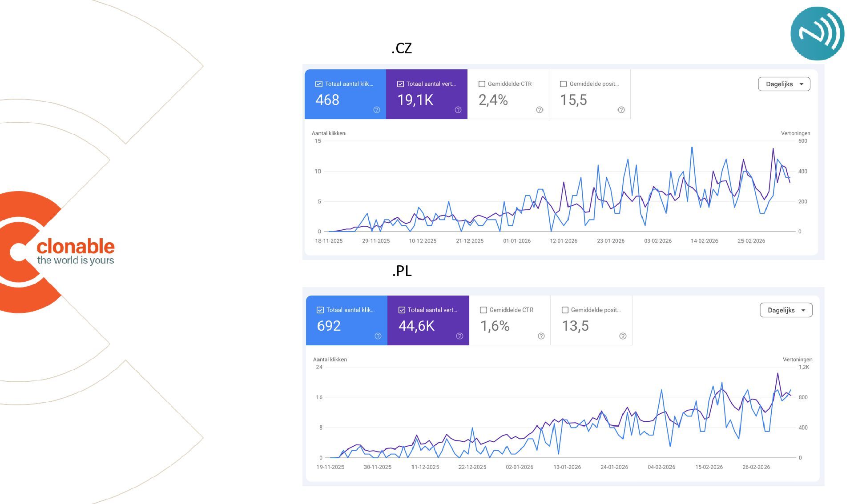Screen dimensions: 854x504
Task: Click the teal NFC wave logo
Action: [817, 33]
